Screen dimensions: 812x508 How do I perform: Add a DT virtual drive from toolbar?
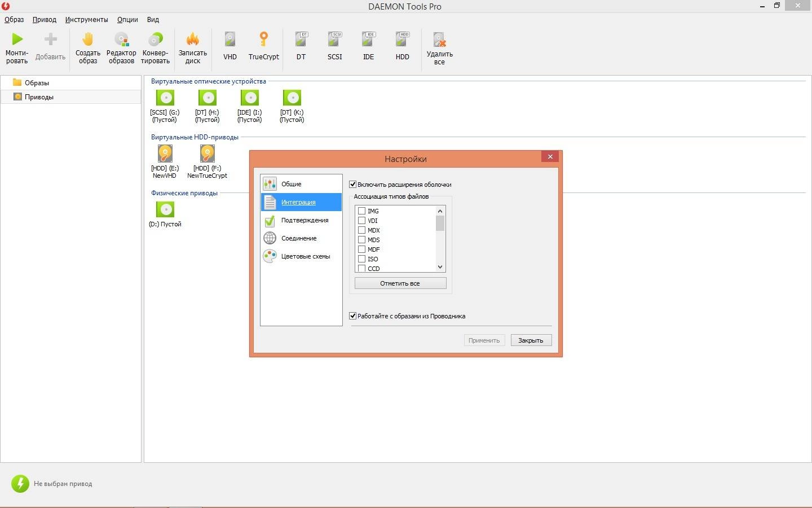301,40
